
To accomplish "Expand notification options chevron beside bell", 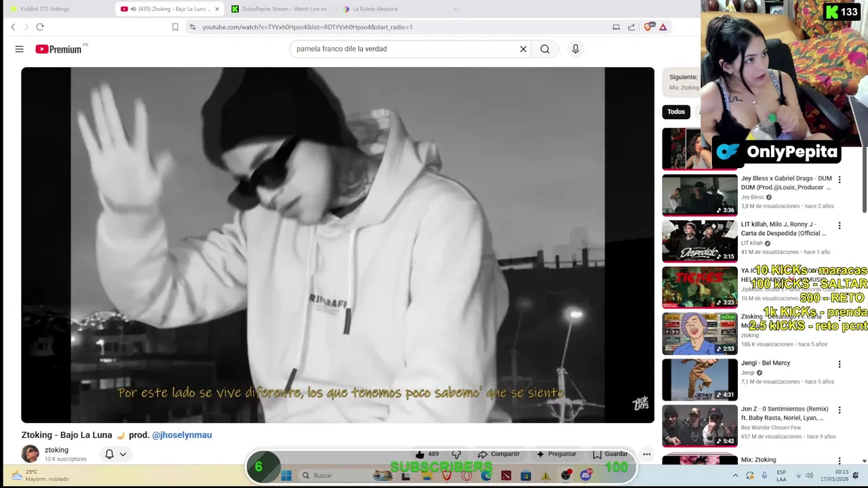I will click(x=123, y=455).
